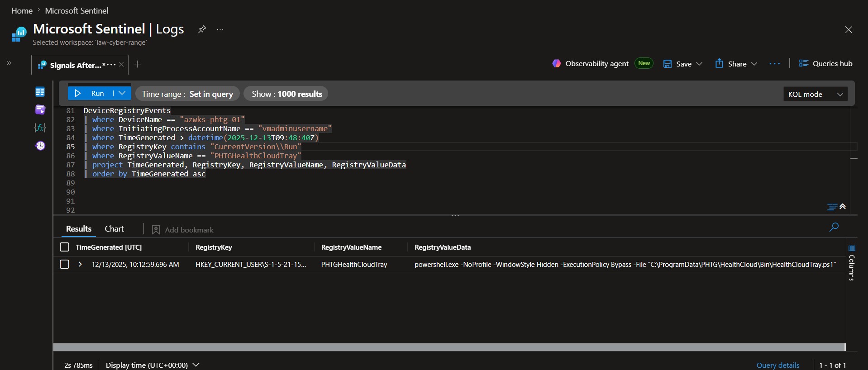
Task: Click the 12/13/2025, 10:12:59.696 AM timestamp cell
Action: tap(135, 264)
